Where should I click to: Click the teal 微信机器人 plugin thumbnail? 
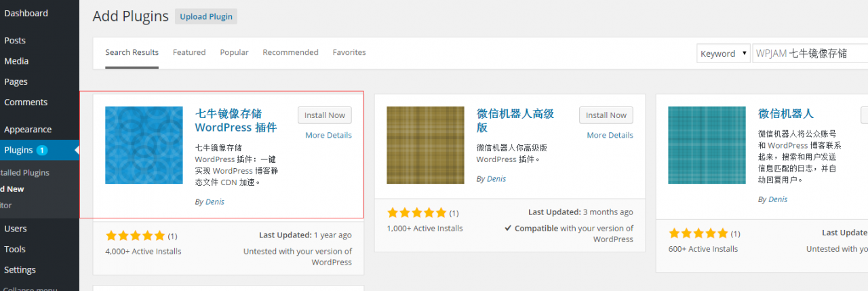[707, 145]
